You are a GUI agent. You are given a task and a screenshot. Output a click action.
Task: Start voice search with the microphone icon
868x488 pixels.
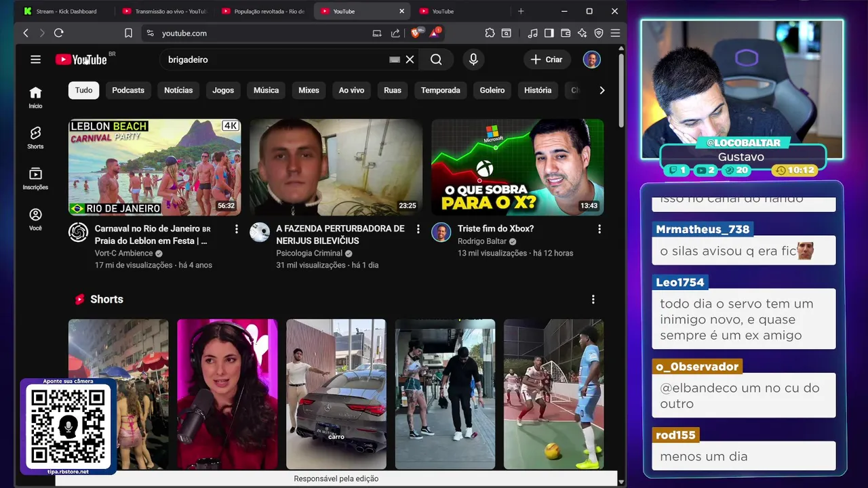pos(473,60)
